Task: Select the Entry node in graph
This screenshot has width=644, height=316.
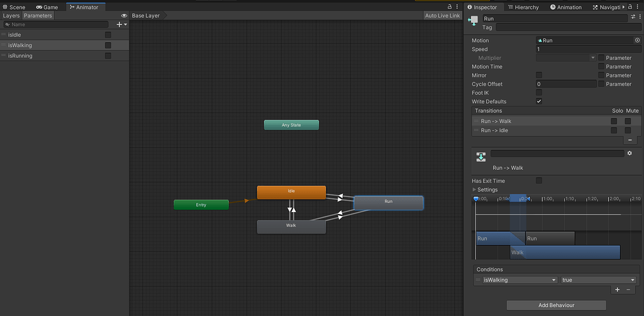Action: coord(201,205)
